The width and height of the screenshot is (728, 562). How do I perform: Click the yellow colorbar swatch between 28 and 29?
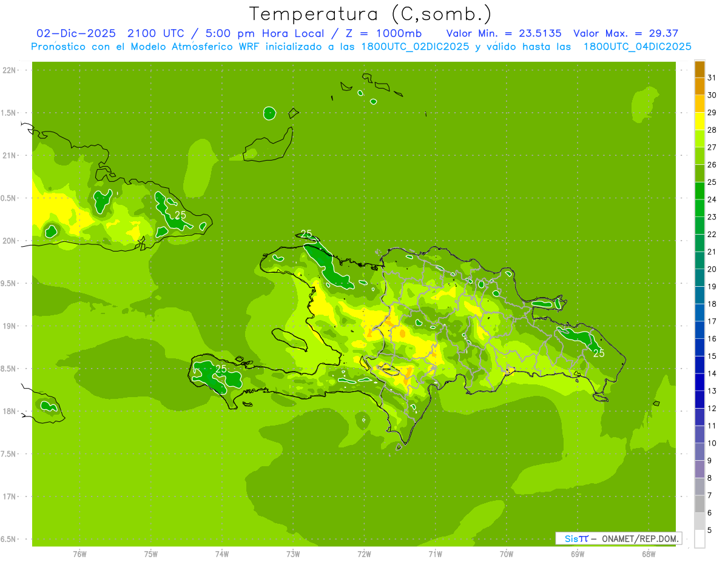pyautogui.click(x=699, y=121)
